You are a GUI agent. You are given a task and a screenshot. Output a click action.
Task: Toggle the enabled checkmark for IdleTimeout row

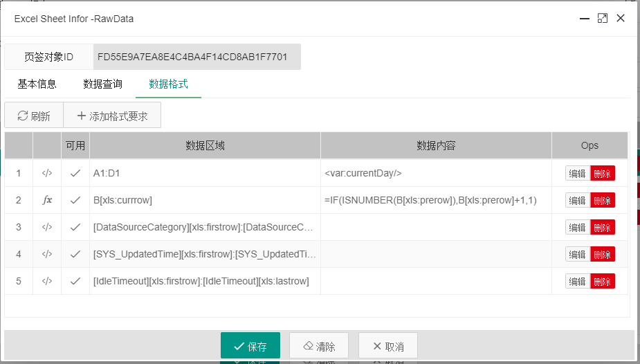pos(75,281)
